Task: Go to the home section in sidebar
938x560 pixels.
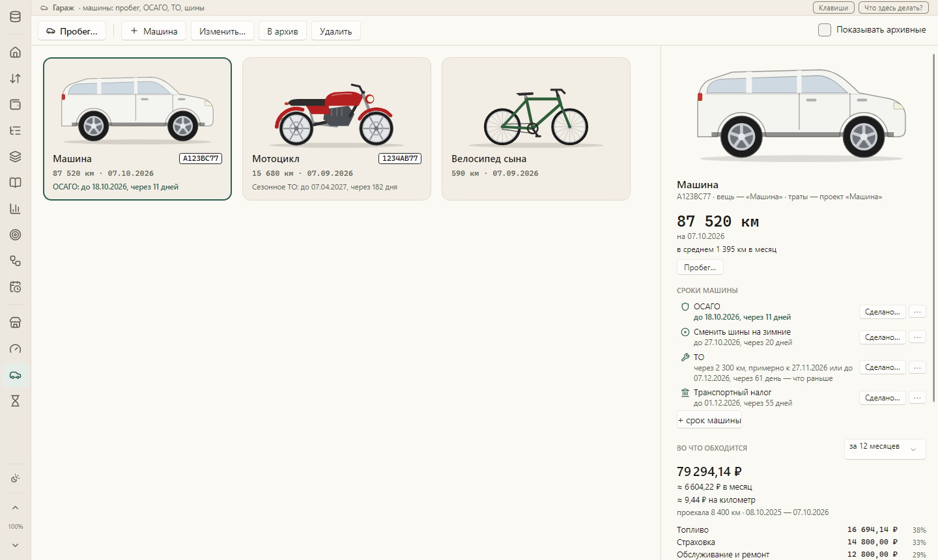Action: tap(16, 52)
